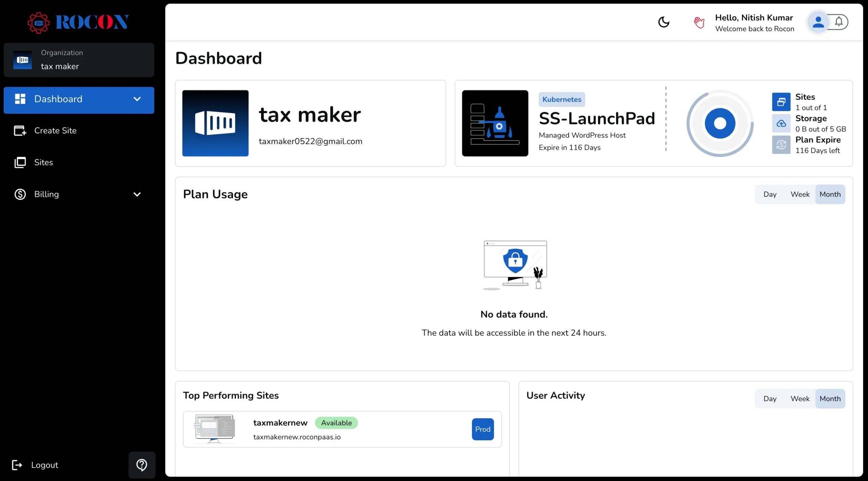Click the Logout icon in sidebar
The height and width of the screenshot is (481, 868).
(x=17, y=465)
